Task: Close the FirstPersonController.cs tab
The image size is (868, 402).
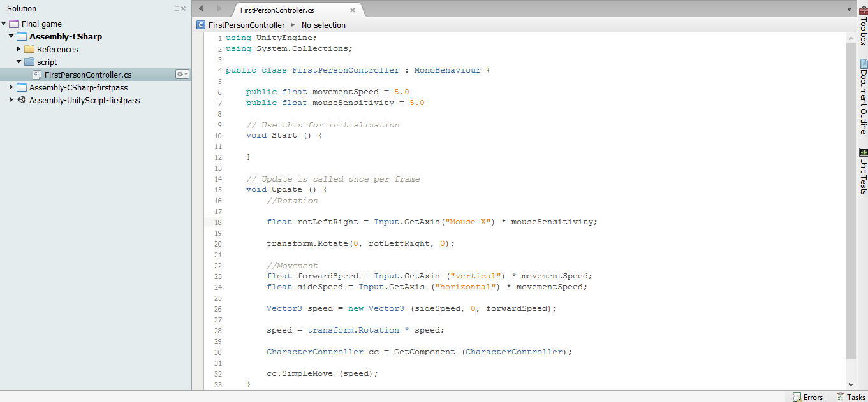Action: [353, 10]
